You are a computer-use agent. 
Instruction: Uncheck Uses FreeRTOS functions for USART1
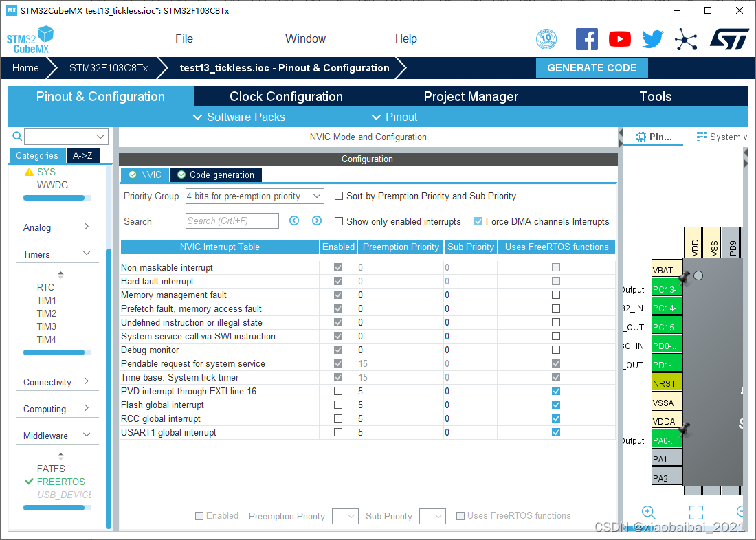(x=556, y=433)
